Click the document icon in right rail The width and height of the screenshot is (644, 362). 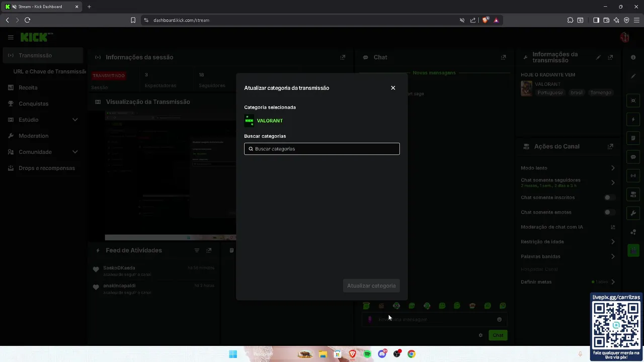coord(633,138)
